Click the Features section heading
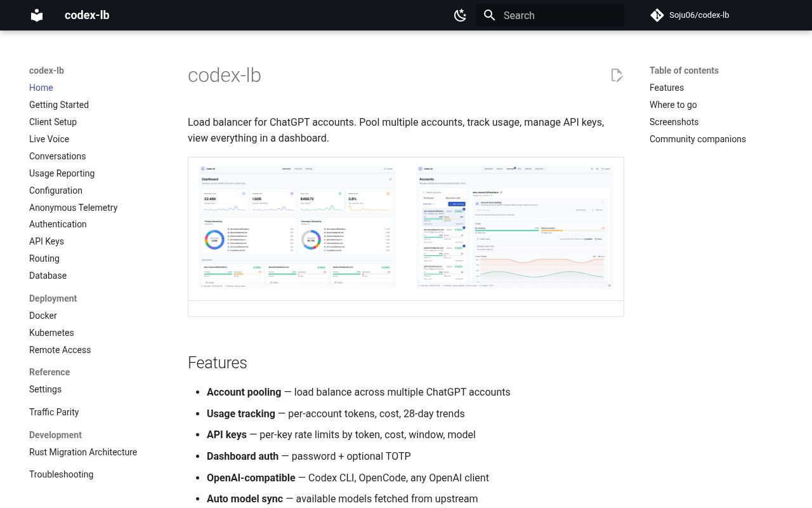The height and width of the screenshot is (508, 812). coord(218,363)
